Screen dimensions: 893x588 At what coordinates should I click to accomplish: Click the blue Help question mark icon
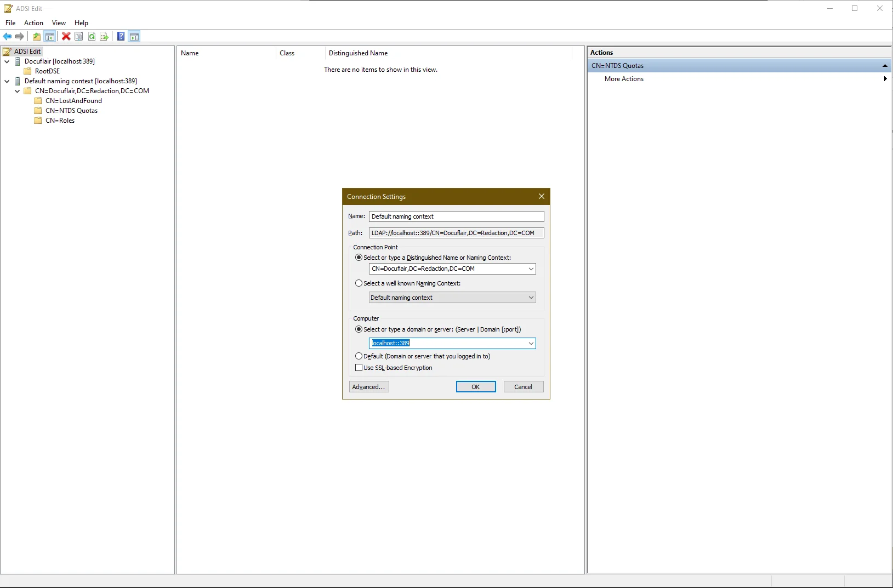click(x=121, y=37)
